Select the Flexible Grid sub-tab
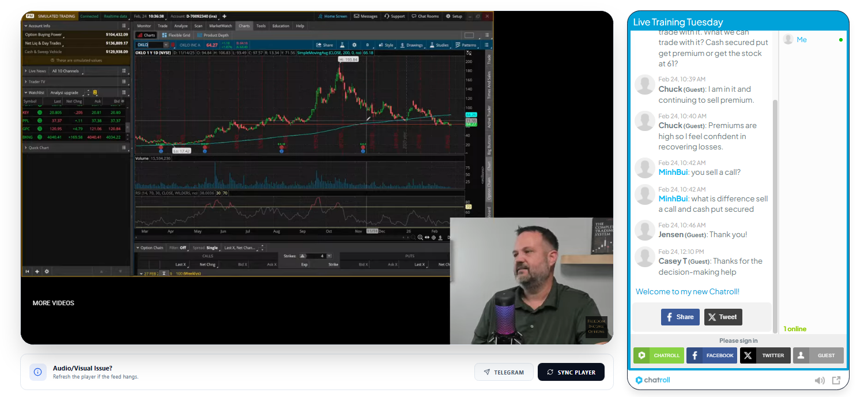The image size is (868, 397). coord(176,35)
